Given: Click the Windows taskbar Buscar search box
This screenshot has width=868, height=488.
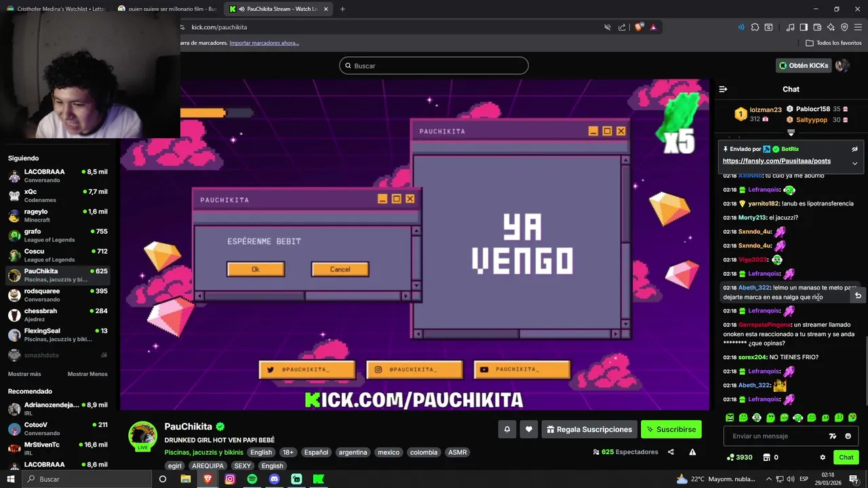Looking at the screenshot, I should point(87,479).
